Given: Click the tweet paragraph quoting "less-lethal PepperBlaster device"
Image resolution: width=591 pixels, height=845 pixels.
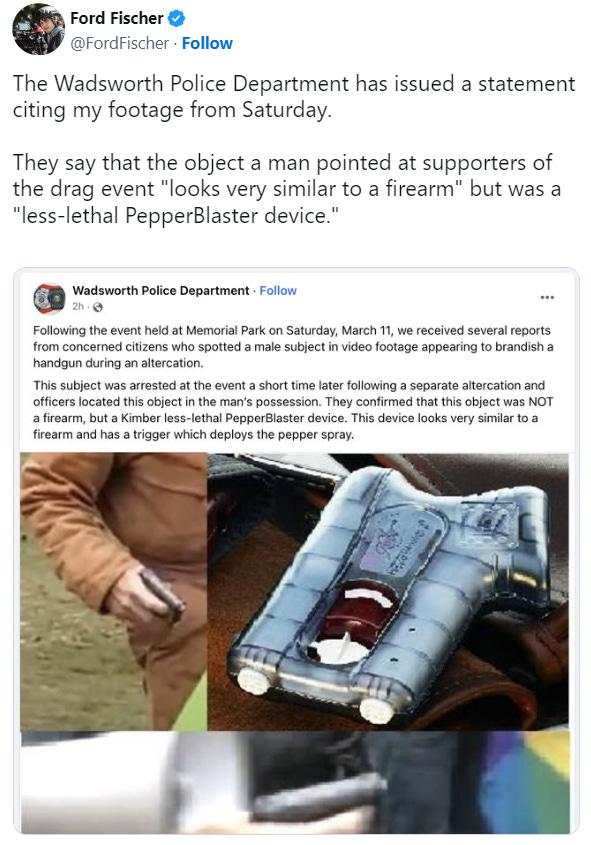Looking at the screenshot, I should click(x=287, y=189).
